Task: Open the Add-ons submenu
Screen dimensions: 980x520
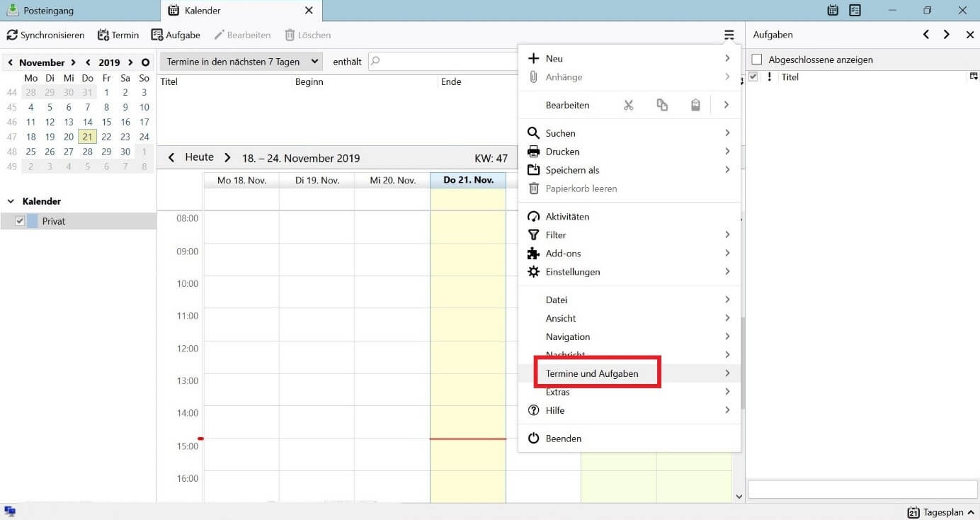Action: 629,254
